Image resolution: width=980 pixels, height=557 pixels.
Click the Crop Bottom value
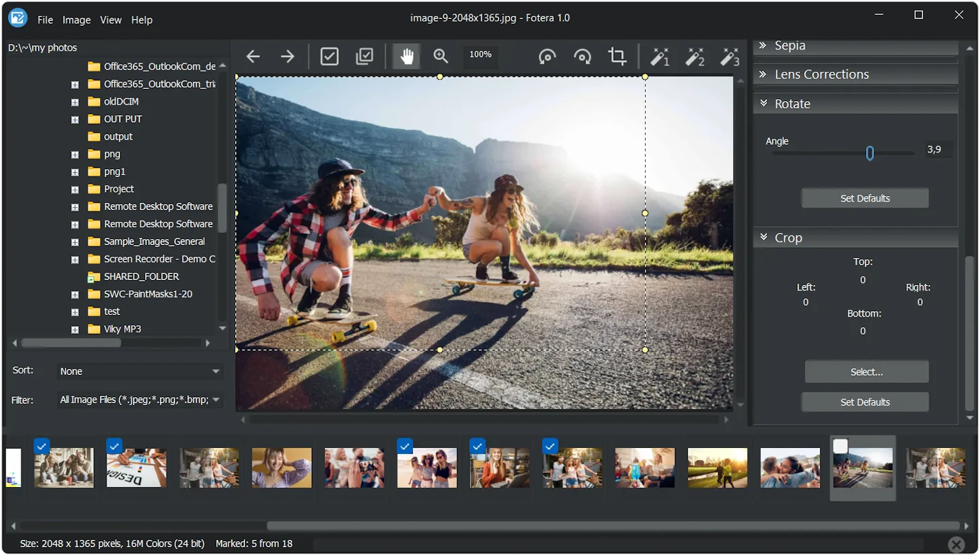coord(862,332)
